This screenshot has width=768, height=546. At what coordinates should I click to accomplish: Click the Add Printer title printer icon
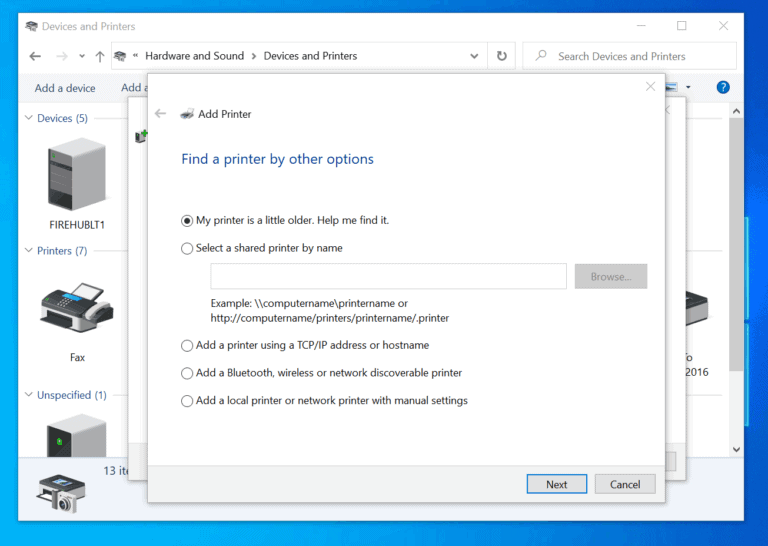click(187, 114)
